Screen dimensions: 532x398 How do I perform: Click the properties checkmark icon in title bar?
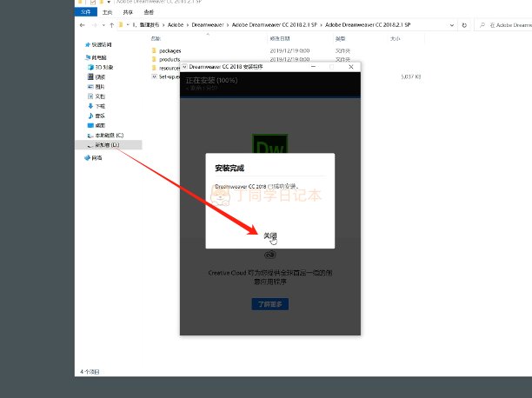[93, 3]
